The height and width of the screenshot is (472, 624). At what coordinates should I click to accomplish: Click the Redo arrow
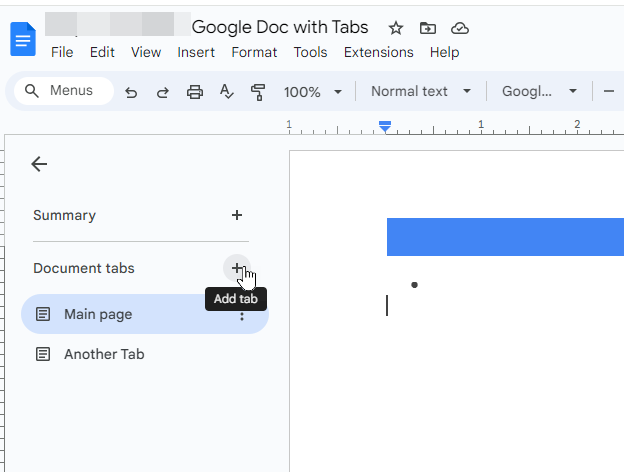pyautogui.click(x=162, y=92)
